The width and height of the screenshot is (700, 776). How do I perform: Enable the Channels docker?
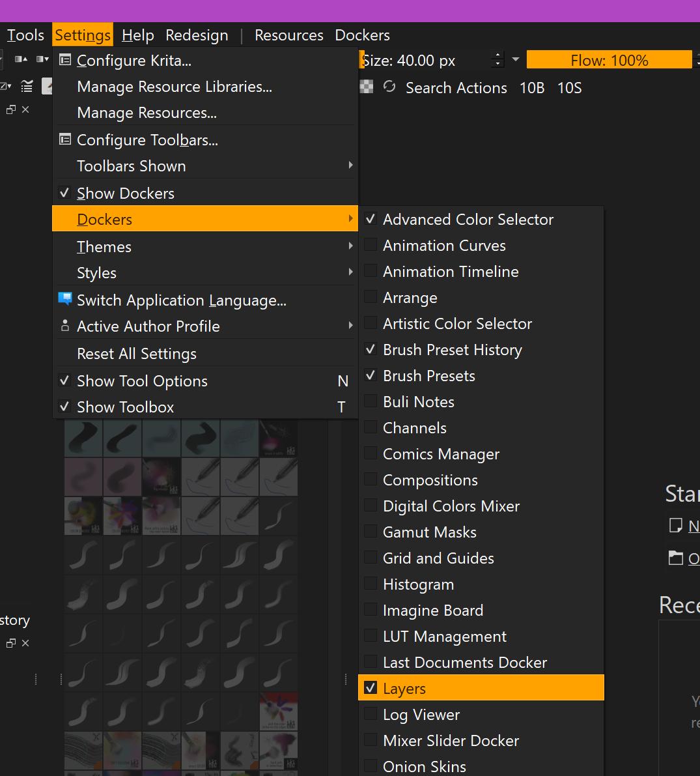[481, 427]
